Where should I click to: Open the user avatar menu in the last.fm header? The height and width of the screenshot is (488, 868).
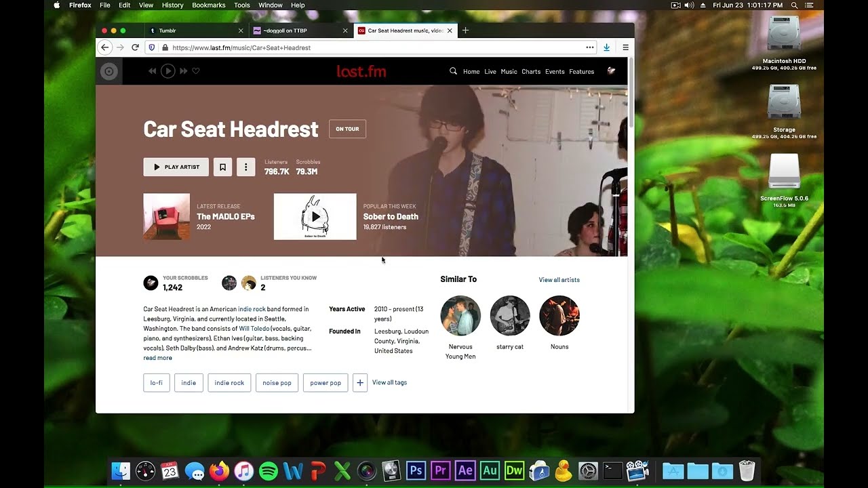(611, 71)
